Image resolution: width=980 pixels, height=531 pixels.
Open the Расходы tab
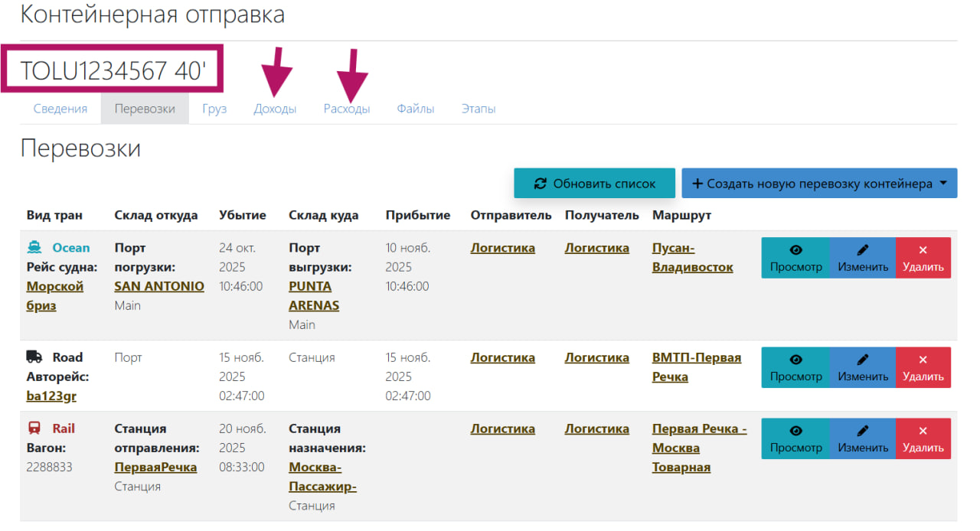pyautogui.click(x=347, y=109)
